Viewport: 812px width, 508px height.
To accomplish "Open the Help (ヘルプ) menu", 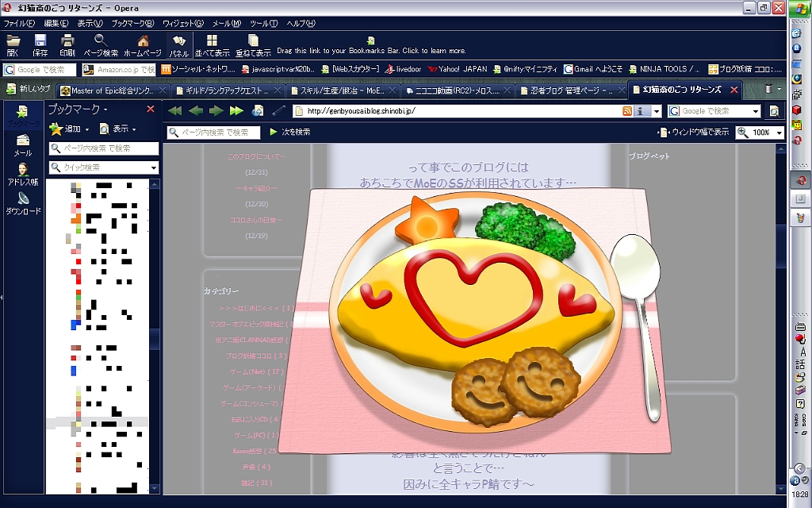I will click(301, 23).
